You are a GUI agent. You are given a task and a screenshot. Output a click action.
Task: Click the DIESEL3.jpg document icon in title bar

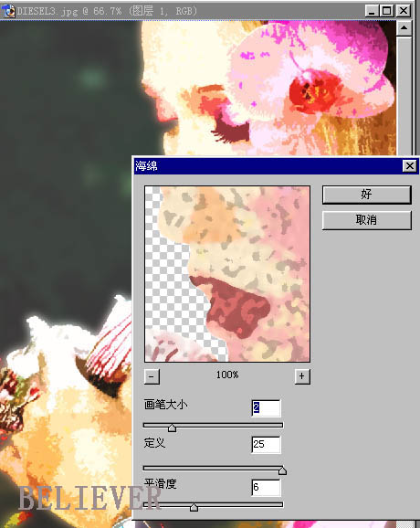[8, 11]
